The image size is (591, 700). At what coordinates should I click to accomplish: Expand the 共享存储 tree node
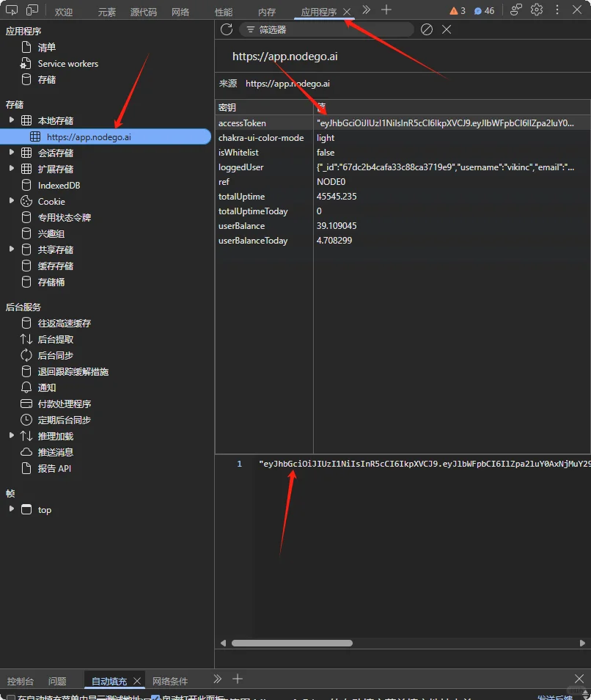pyautogui.click(x=12, y=249)
